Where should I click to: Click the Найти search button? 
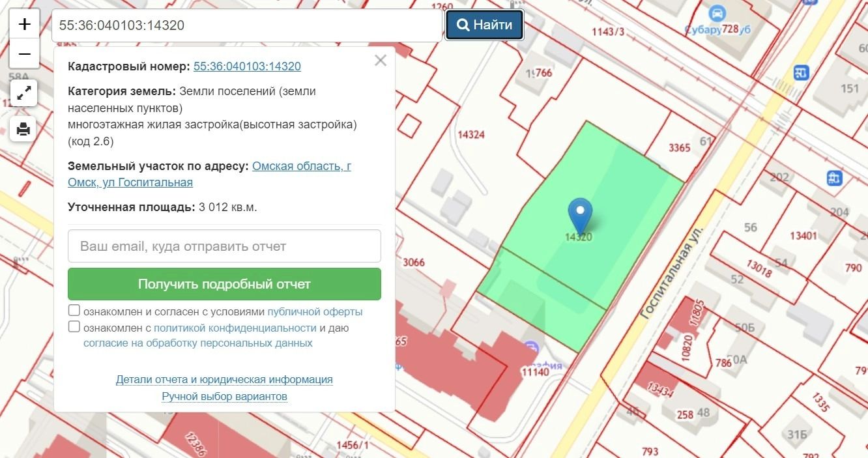(484, 25)
